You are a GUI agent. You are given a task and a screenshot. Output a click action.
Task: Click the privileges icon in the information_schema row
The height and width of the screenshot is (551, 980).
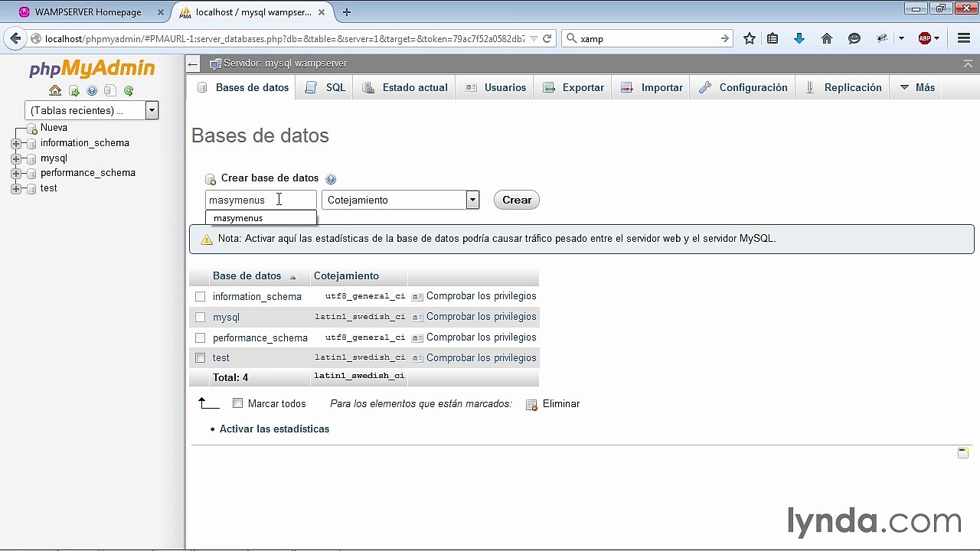coord(417,297)
